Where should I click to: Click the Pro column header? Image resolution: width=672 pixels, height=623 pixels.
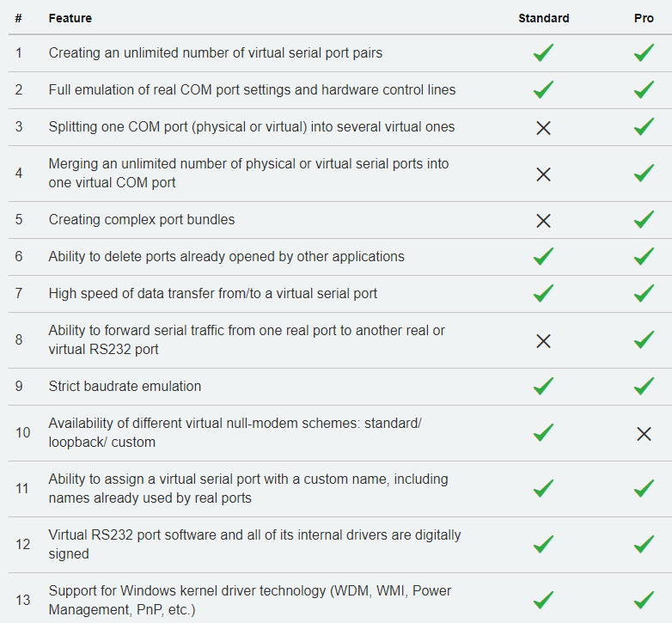click(644, 18)
